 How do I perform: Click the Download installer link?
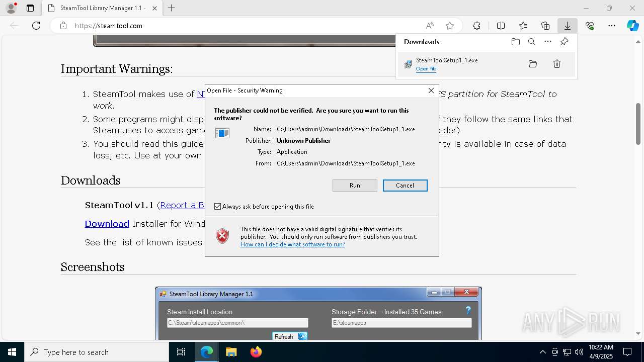point(107,224)
